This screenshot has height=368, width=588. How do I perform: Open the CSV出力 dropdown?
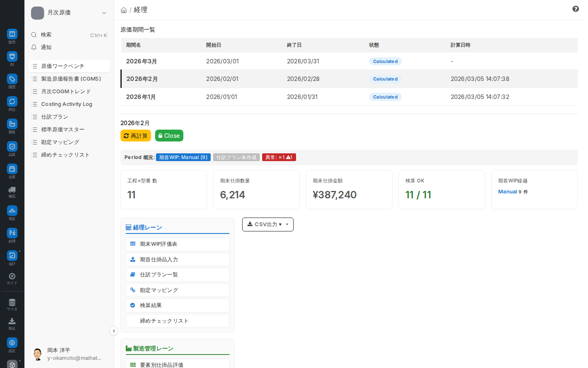click(268, 224)
